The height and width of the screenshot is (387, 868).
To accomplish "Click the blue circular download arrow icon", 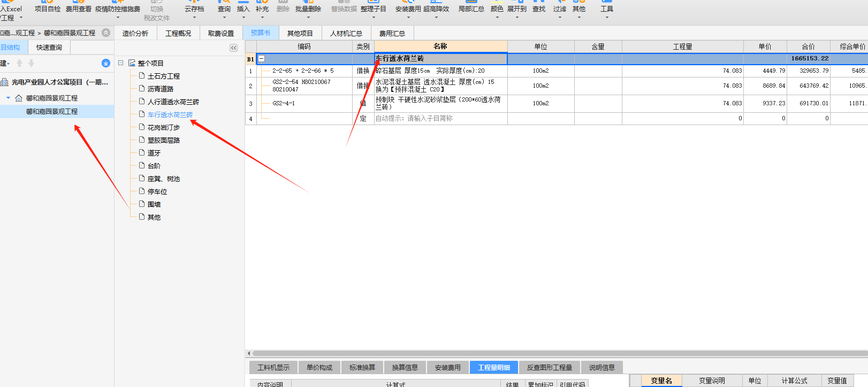I will pyautogui.click(x=106, y=63).
